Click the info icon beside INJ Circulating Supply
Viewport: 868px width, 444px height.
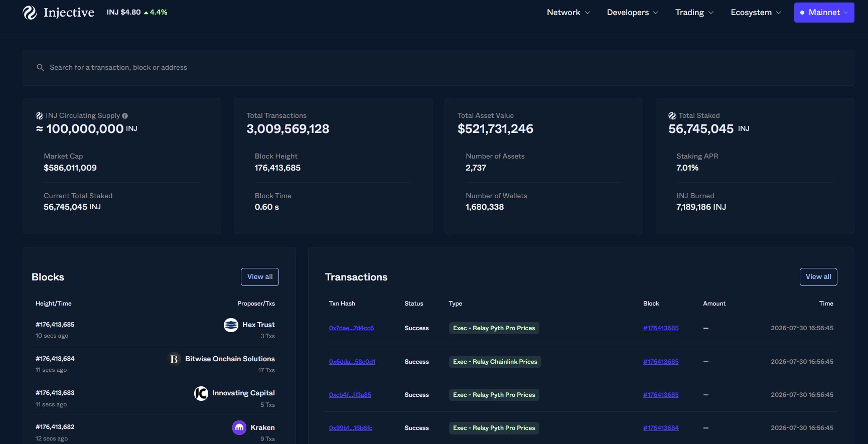pos(125,116)
